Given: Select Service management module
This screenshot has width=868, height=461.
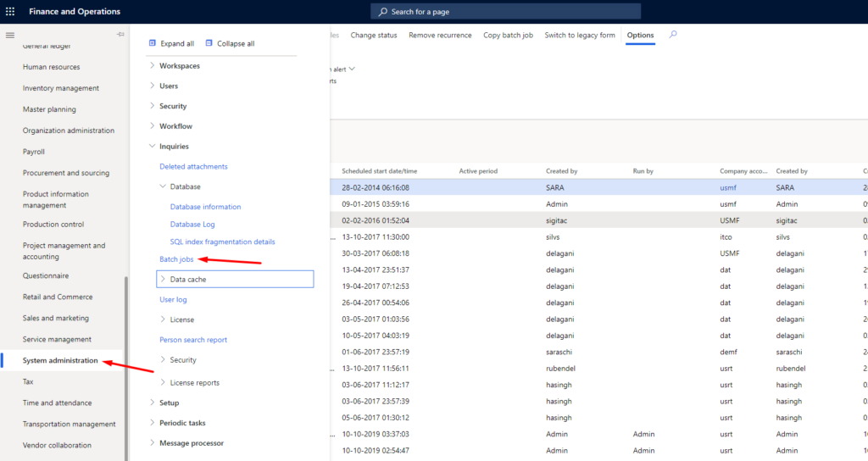Looking at the screenshot, I should tap(57, 339).
